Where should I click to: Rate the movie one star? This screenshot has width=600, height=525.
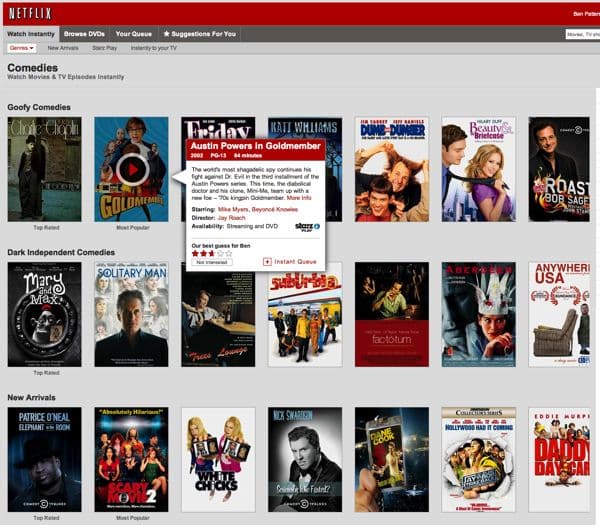195,253
